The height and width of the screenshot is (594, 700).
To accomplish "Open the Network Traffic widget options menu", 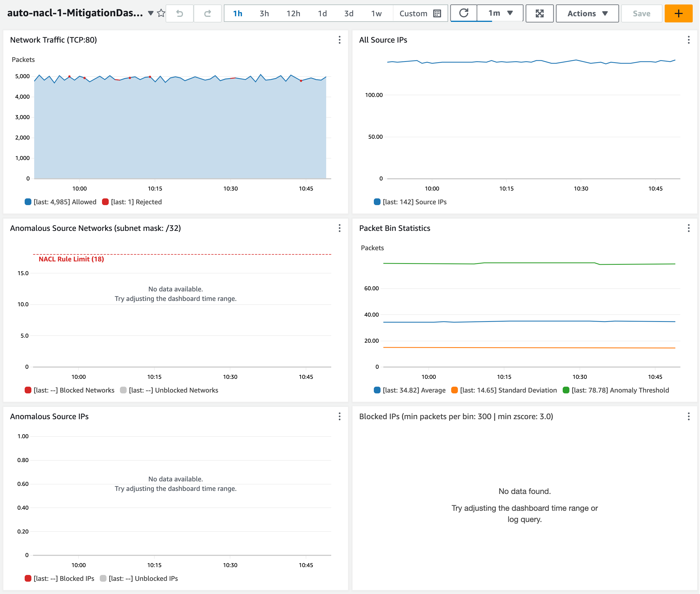I will tap(339, 40).
